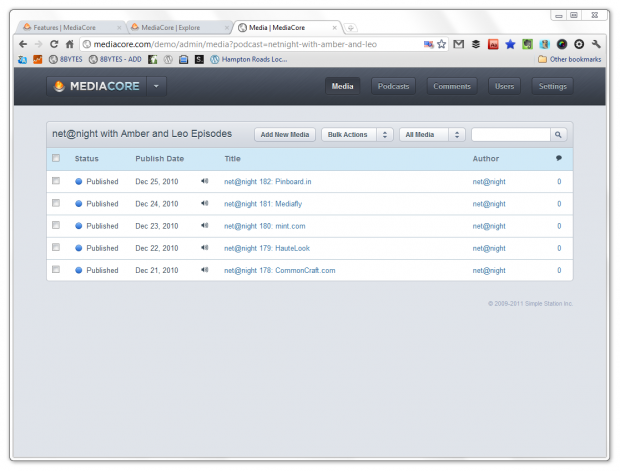Screen dimensions: 620x471
Task: Click the Title column header
Action: click(x=232, y=159)
